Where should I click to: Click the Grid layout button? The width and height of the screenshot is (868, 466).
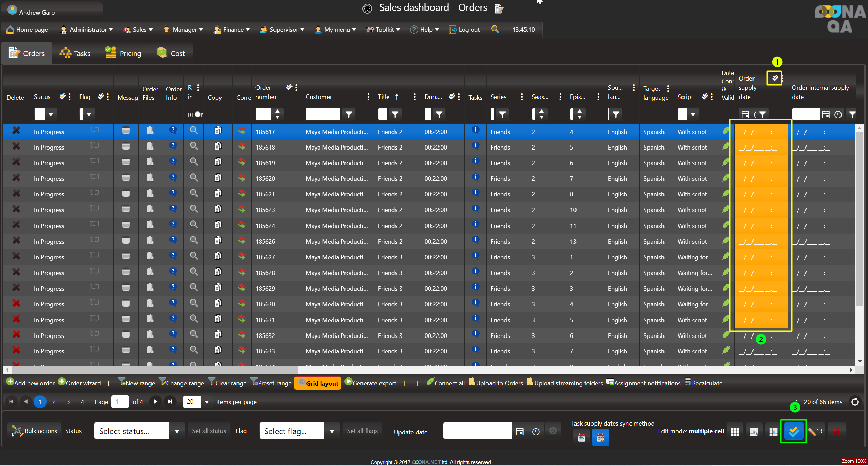click(x=318, y=383)
